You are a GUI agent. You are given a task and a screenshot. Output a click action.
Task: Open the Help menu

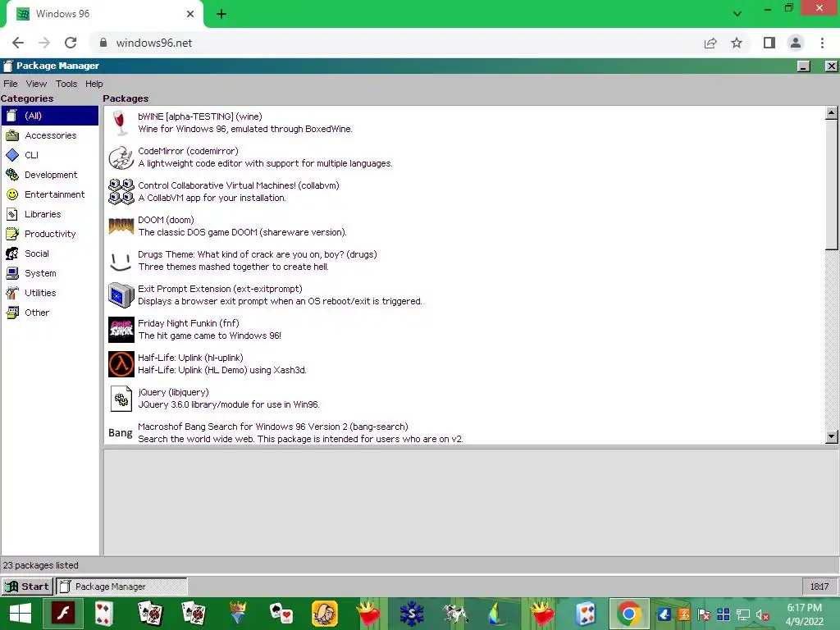coord(94,84)
